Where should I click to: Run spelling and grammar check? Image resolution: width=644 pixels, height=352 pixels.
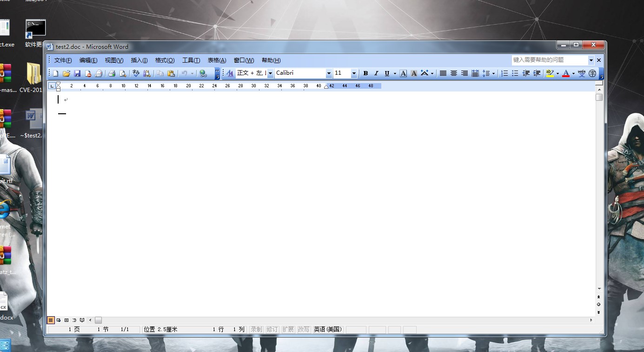tap(136, 73)
